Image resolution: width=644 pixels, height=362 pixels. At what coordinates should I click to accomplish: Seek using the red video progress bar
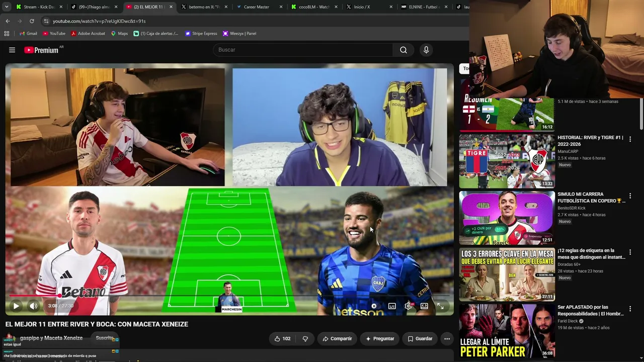point(229,296)
